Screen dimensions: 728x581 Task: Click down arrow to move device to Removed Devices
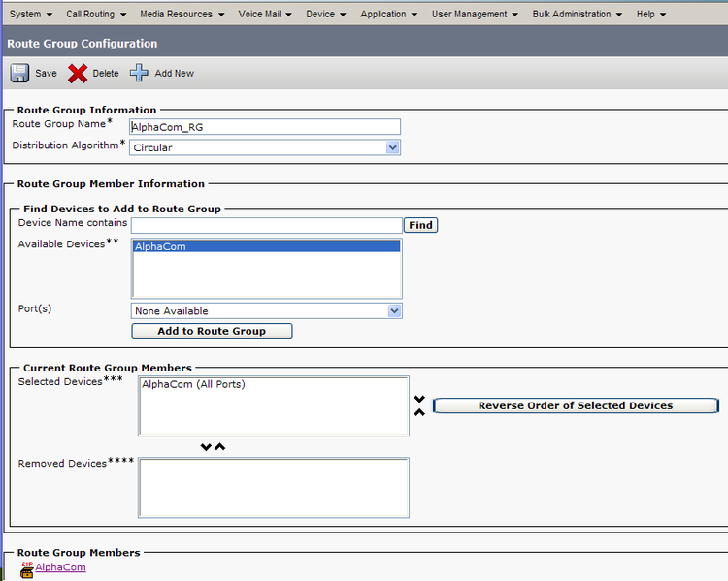pos(206,447)
